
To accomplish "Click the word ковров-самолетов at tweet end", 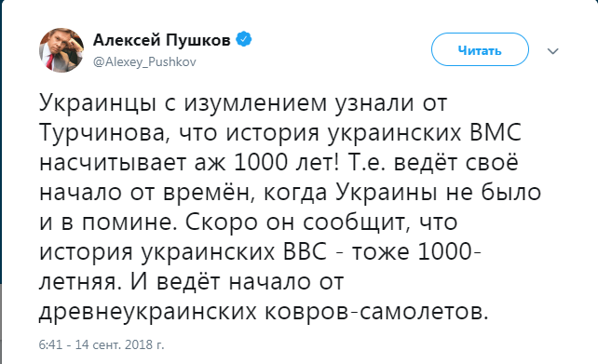I will point(376,311).
